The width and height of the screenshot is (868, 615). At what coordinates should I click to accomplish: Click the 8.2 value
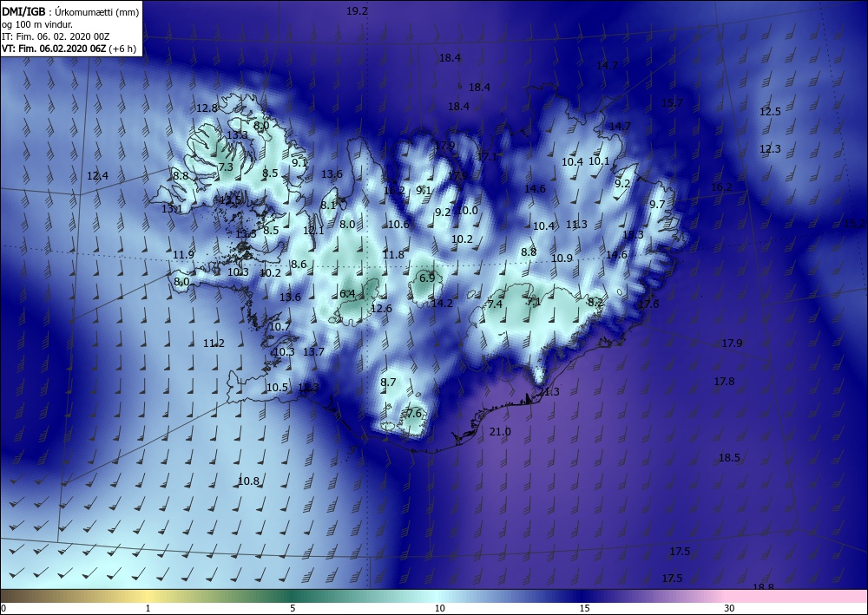click(x=595, y=303)
